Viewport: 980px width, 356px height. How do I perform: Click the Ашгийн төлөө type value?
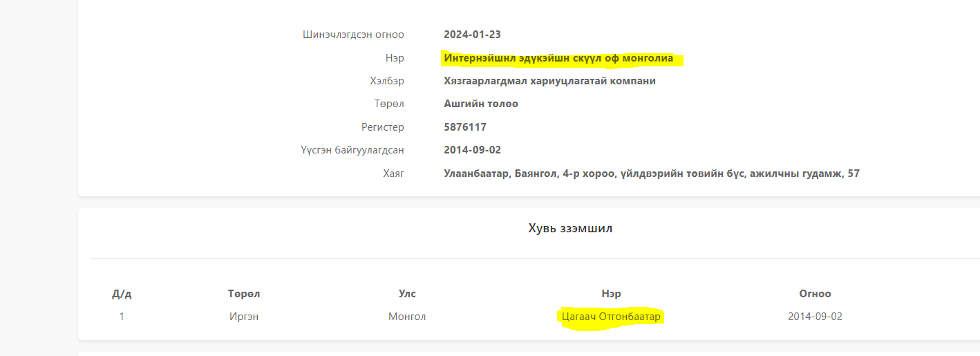pyautogui.click(x=481, y=104)
